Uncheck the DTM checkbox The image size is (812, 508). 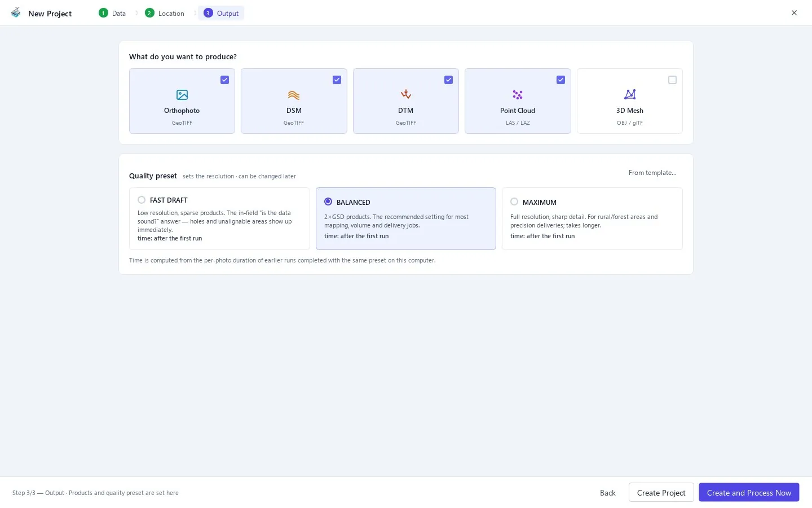click(448, 80)
